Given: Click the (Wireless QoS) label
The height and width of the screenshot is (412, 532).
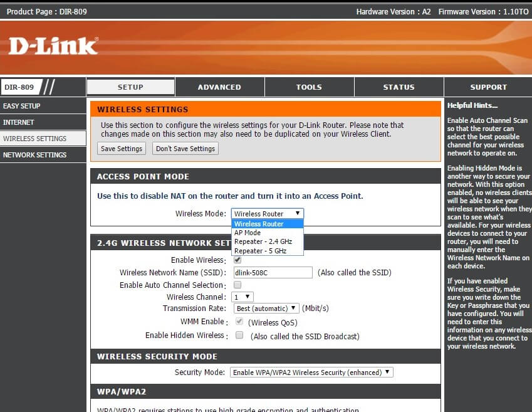Looking at the screenshot, I should click(x=273, y=322).
